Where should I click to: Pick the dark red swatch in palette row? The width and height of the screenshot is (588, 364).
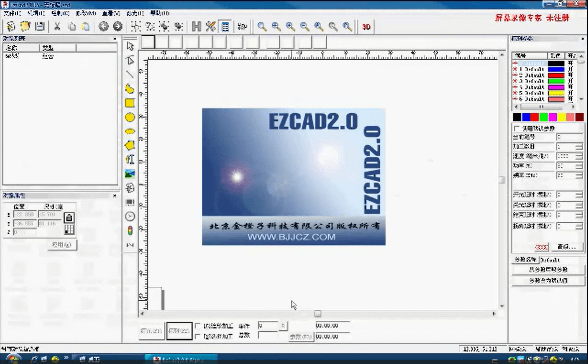[x=580, y=117]
